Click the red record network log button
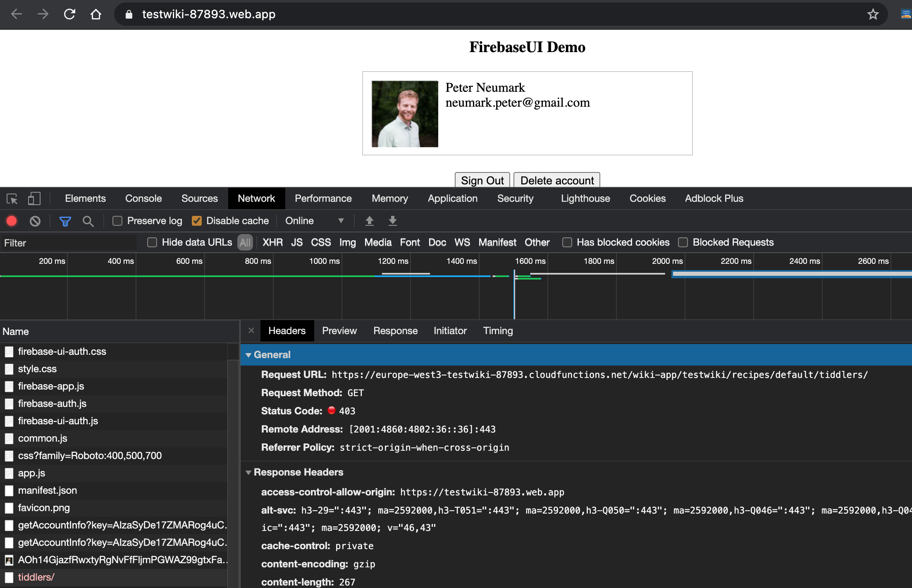This screenshot has height=588, width=912. [x=12, y=221]
